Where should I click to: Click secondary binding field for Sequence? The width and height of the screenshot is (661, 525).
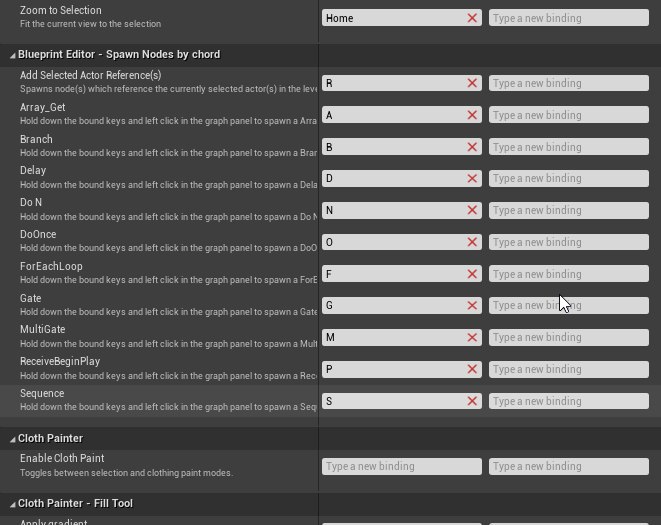point(569,401)
